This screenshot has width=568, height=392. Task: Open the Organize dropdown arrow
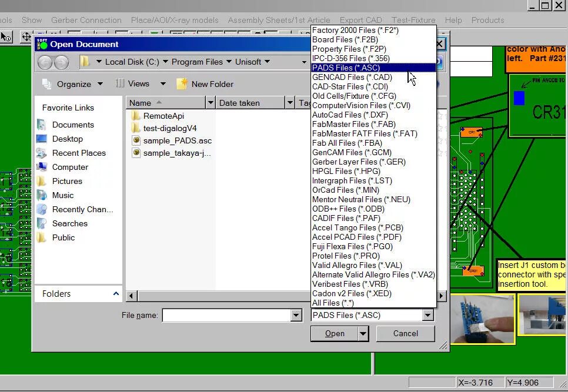click(100, 84)
